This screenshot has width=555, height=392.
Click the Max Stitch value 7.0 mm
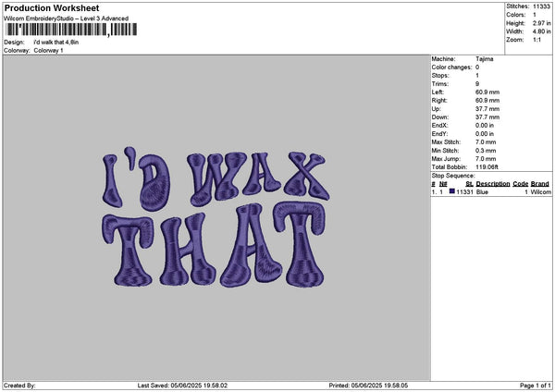486,141
